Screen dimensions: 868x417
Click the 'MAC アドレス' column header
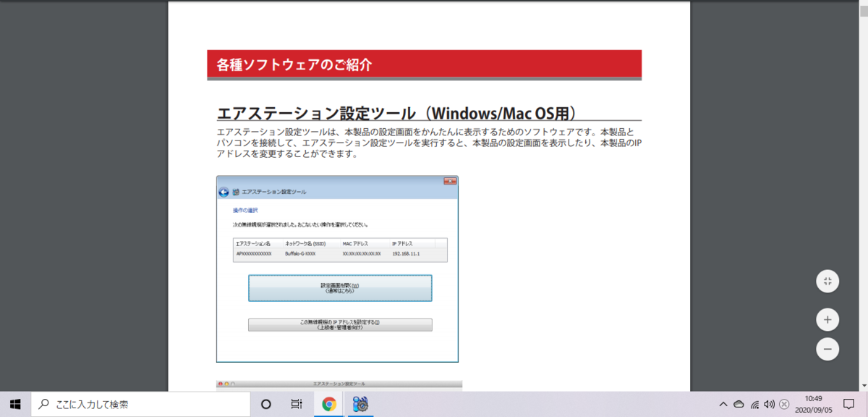356,244
